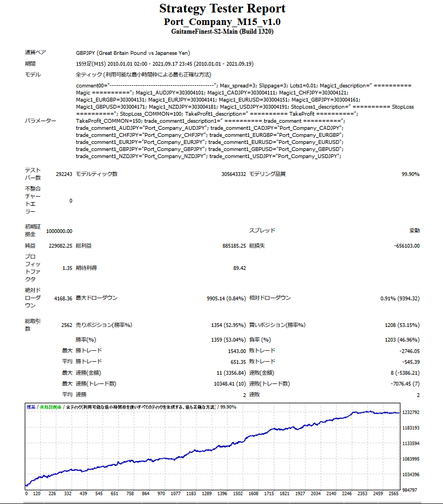
Task: Click the maximal drawdown value 9905.14 (0.84%)
Action: point(226,298)
